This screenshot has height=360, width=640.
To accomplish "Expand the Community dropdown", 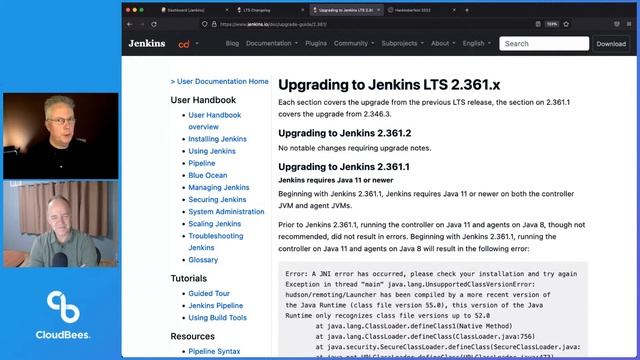I will tap(354, 43).
